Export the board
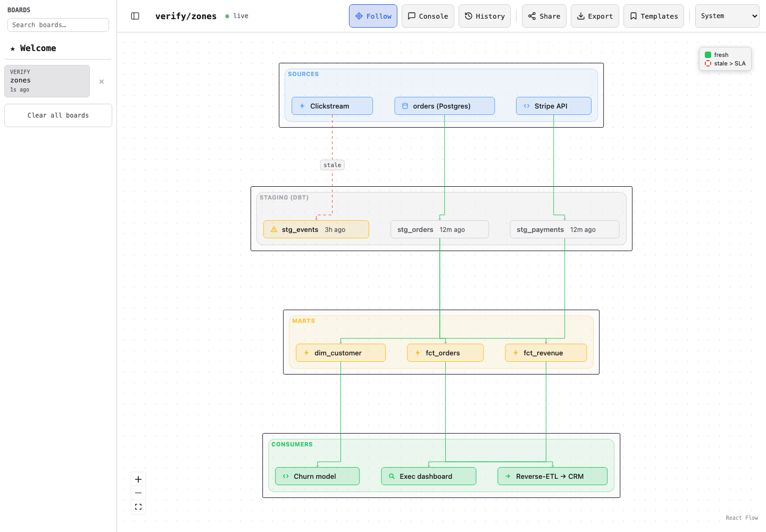 click(595, 16)
